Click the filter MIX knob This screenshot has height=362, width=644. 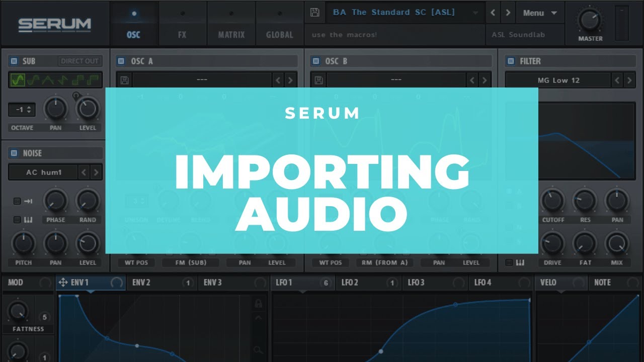click(x=617, y=243)
